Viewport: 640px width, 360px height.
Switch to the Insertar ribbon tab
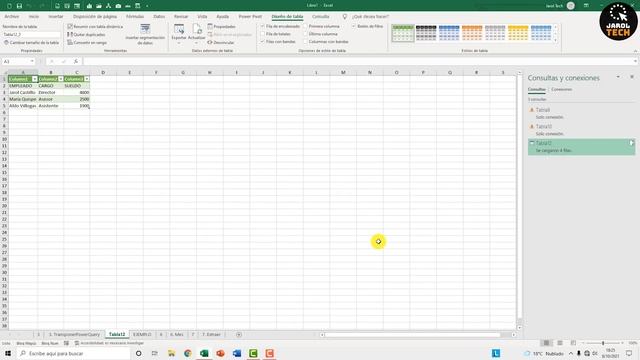point(56,16)
